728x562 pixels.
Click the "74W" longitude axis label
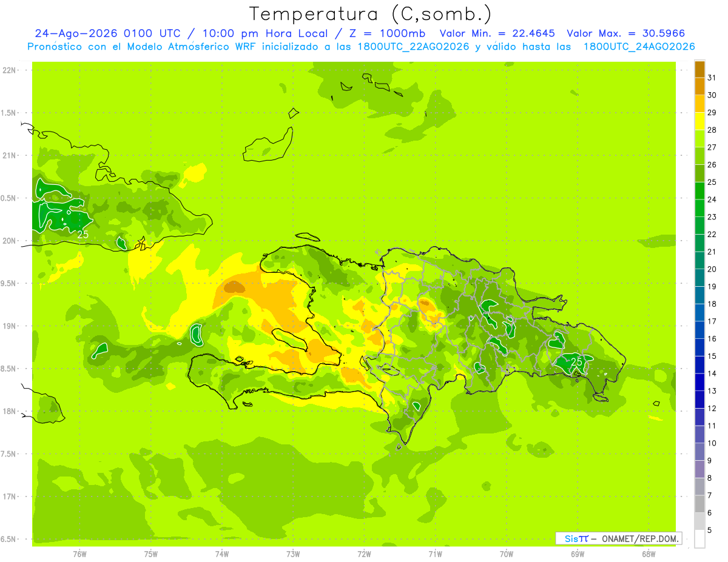222,554
